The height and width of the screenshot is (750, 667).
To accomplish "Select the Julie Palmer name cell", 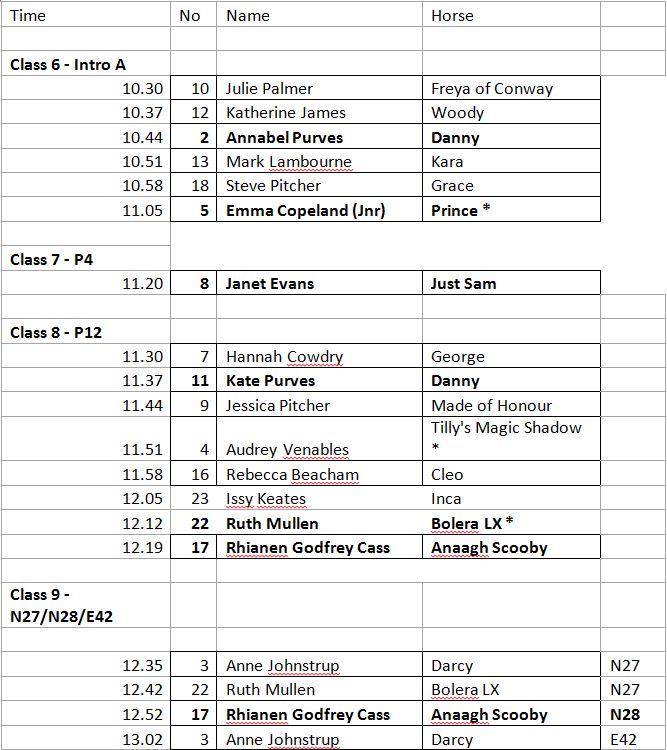I will click(269, 88).
